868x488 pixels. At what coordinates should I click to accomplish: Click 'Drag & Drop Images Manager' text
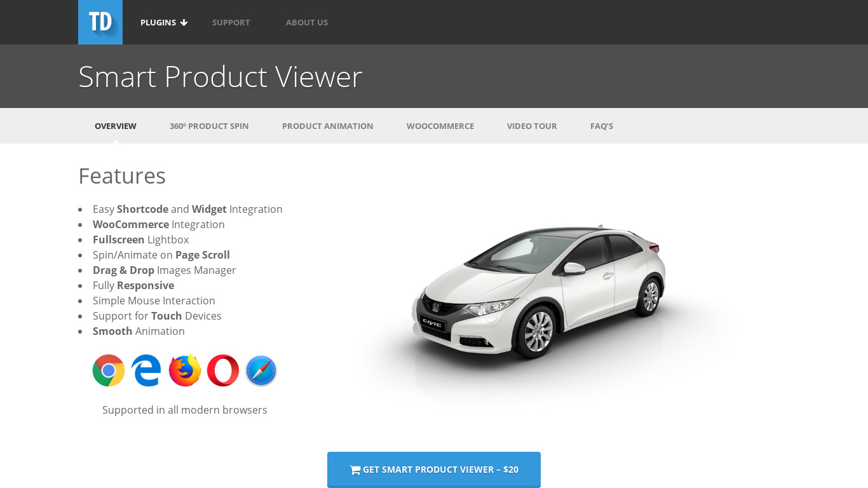click(x=165, y=270)
